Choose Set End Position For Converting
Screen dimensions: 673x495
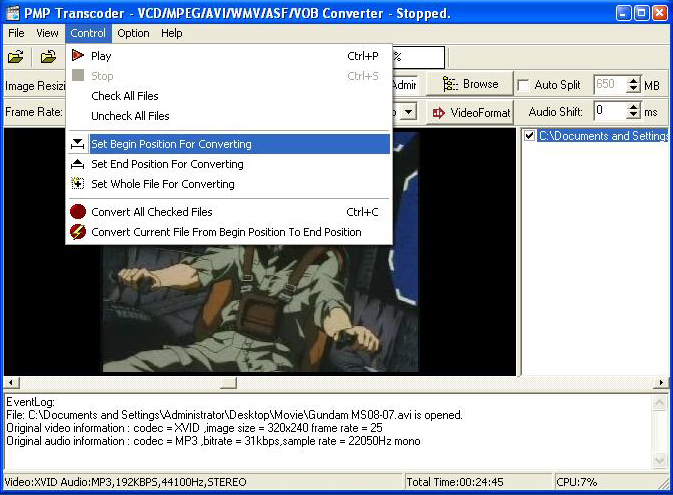229,164
